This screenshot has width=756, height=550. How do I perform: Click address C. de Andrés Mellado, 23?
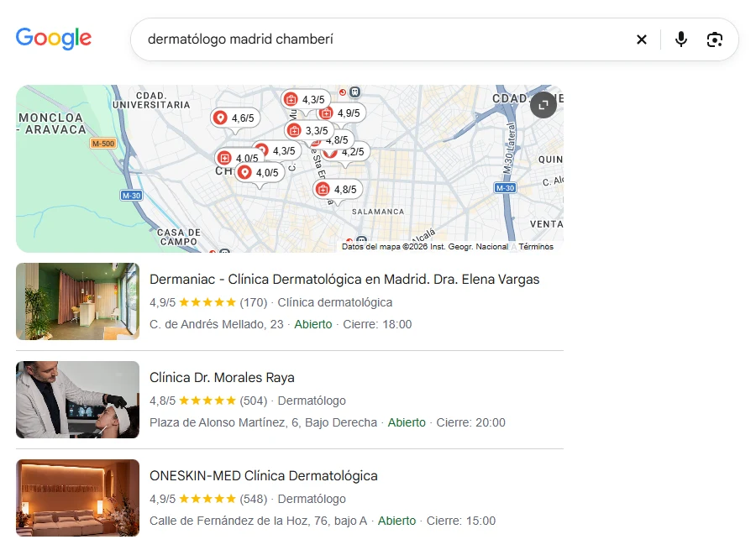217,324
